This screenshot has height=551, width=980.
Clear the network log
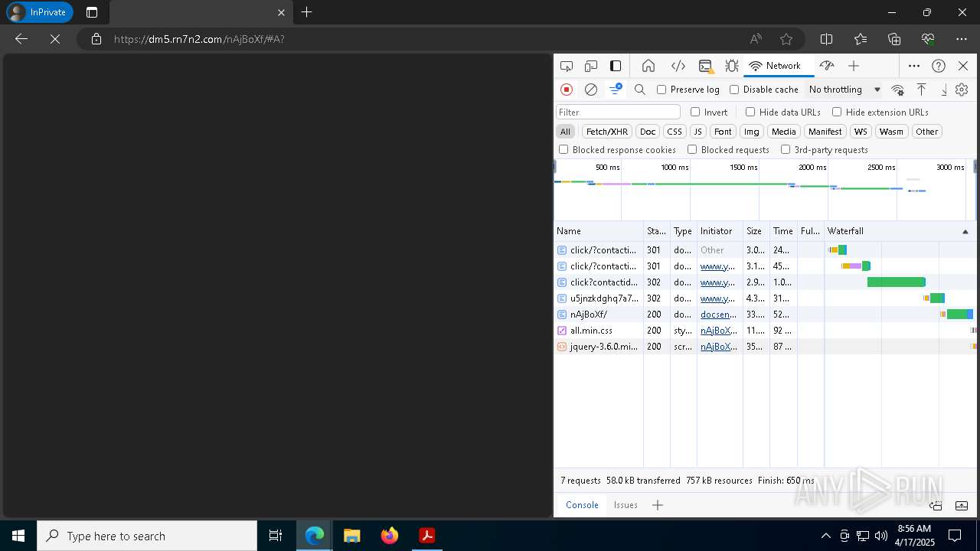click(x=591, y=90)
